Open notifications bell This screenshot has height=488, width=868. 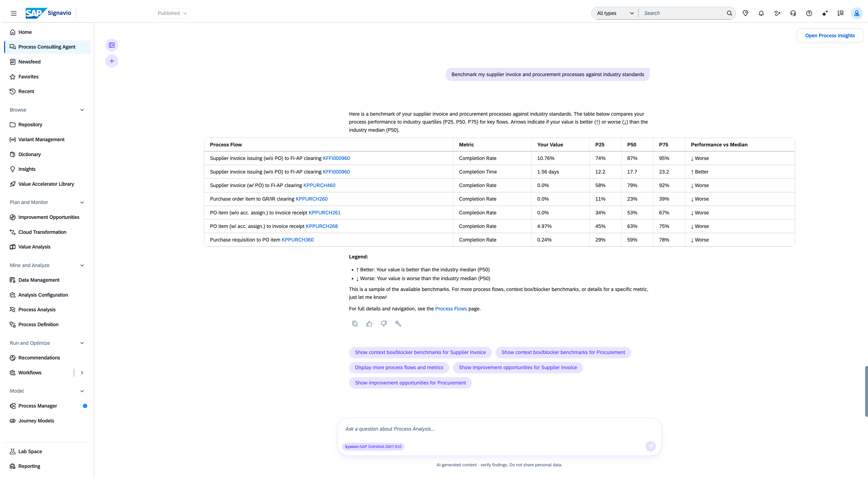[761, 13]
